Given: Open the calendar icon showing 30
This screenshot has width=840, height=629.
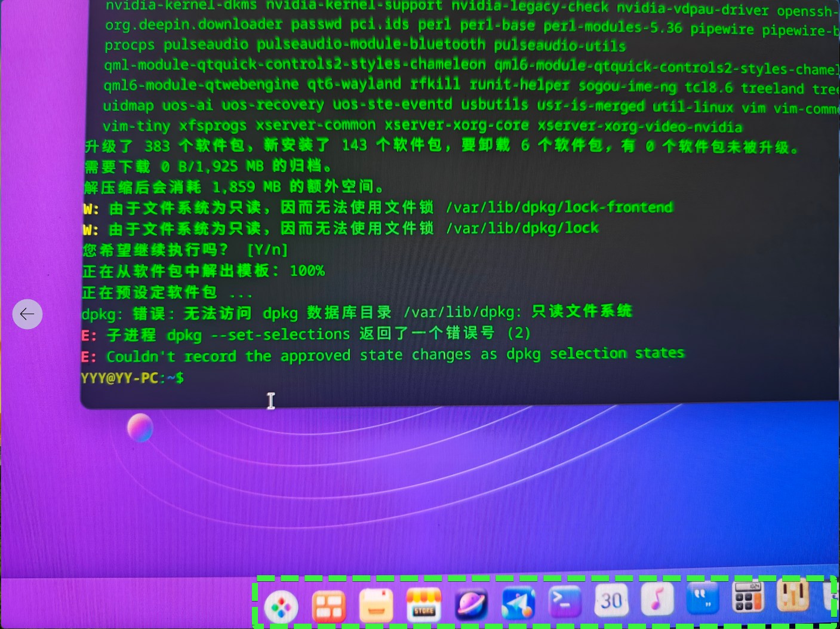Looking at the screenshot, I should [611, 600].
